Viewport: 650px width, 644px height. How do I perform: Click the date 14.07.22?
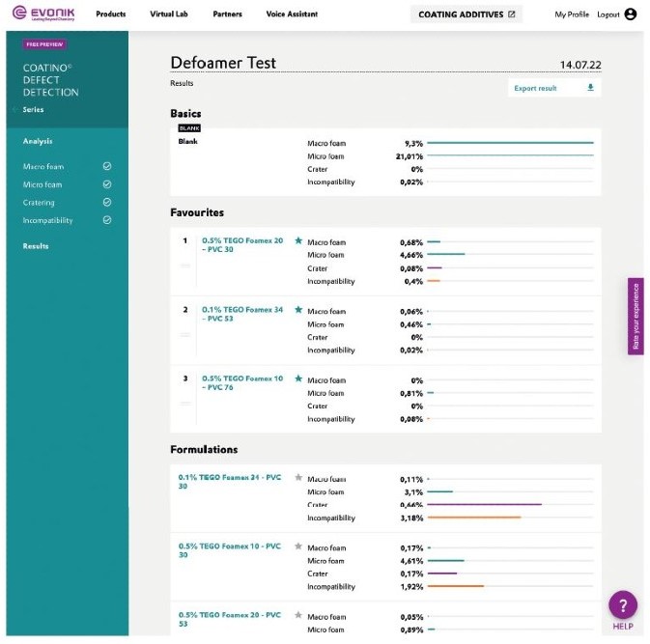(580, 65)
